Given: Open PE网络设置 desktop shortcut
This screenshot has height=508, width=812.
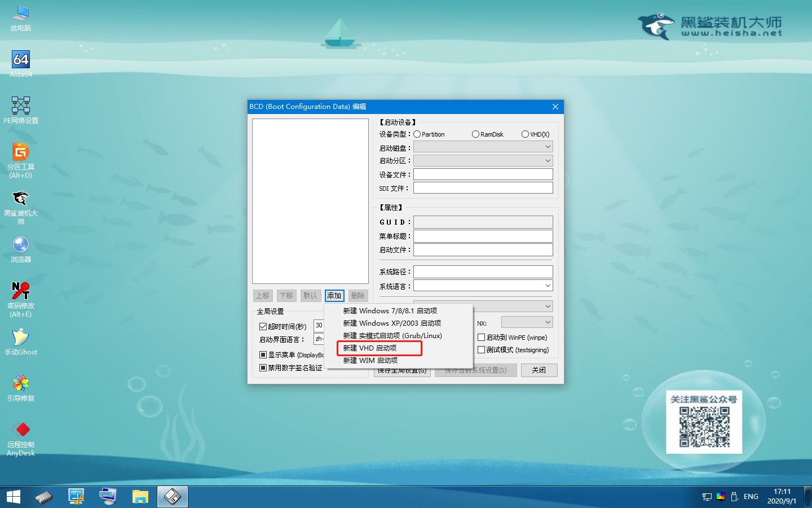Looking at the screenshot, I should 21,110.
